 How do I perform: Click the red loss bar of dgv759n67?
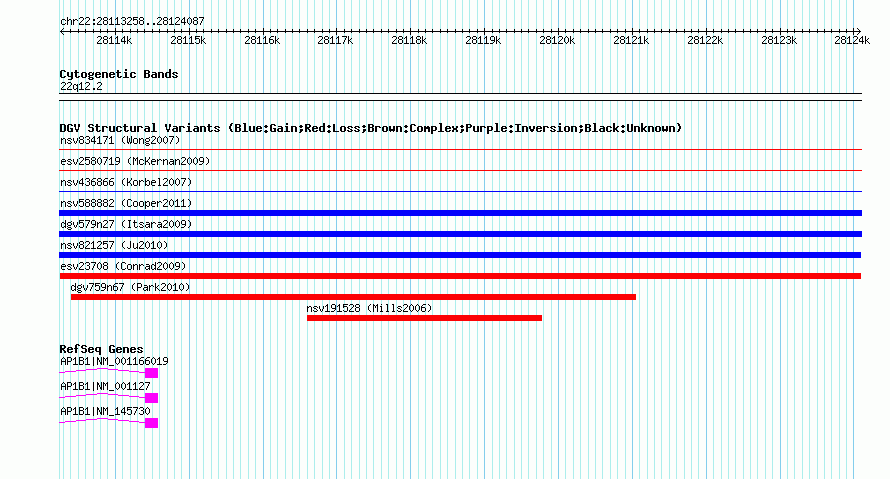tap(353, 297)
